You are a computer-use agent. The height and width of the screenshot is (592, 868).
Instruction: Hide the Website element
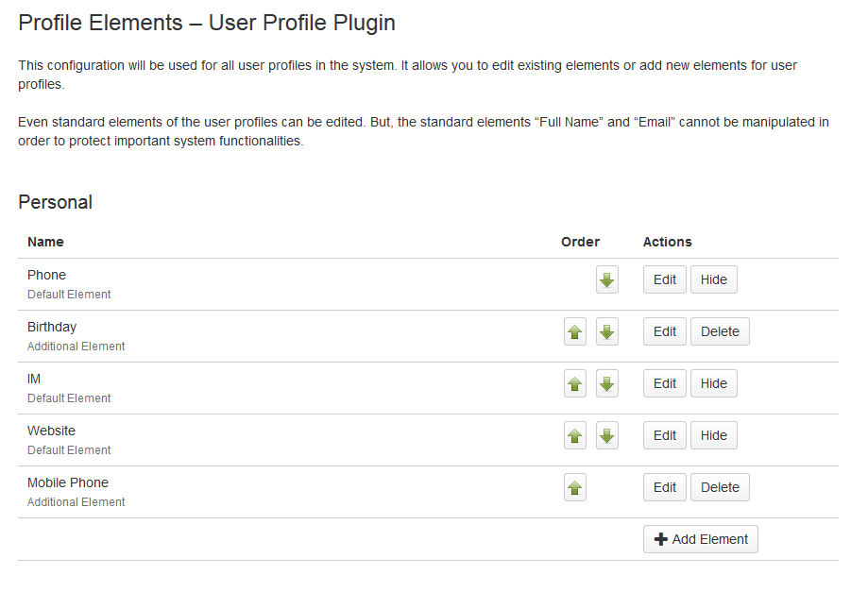pos(714,435)
